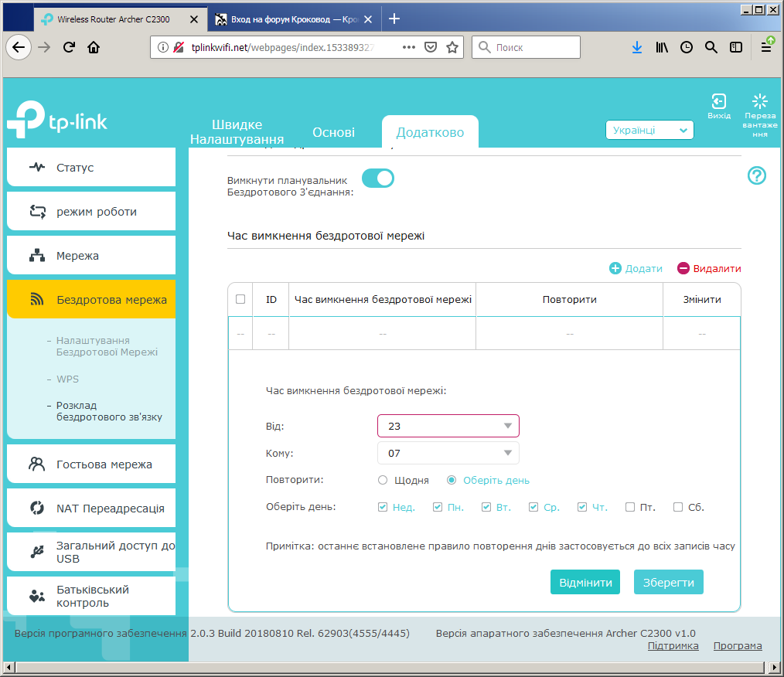Click the Перезавантаження reboot icon
This screenshot has width=784, height=677.
pos(759,101)
